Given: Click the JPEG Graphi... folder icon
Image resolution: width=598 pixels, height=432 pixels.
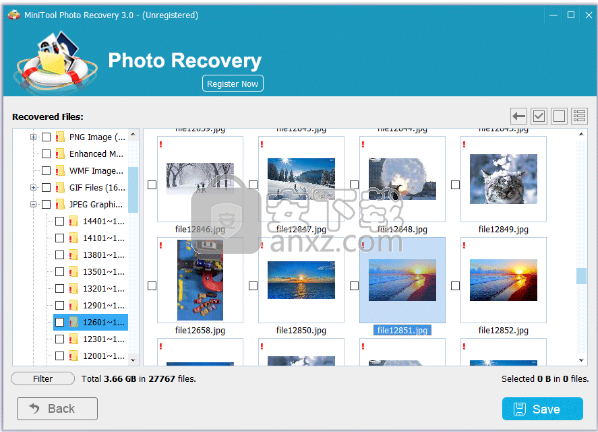Looking at the screenshot, I should [60, 204].
